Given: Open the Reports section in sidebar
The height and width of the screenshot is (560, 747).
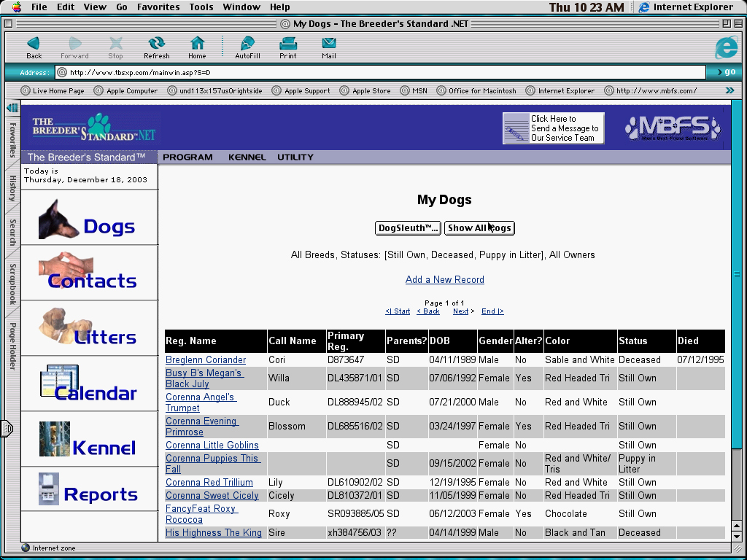Looking at the screenshot, I should point(89,489).
